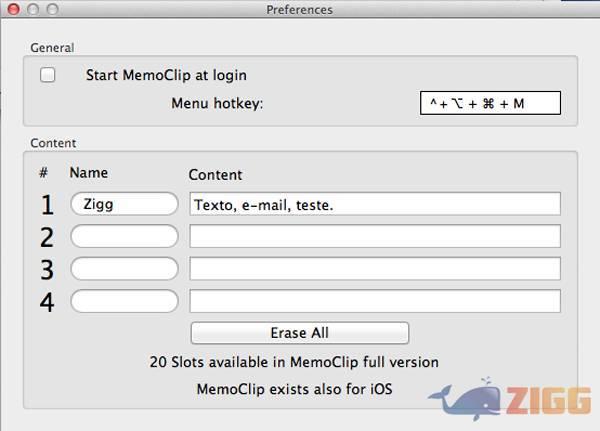Click the Start MemoClip at login label

(166, 75)
